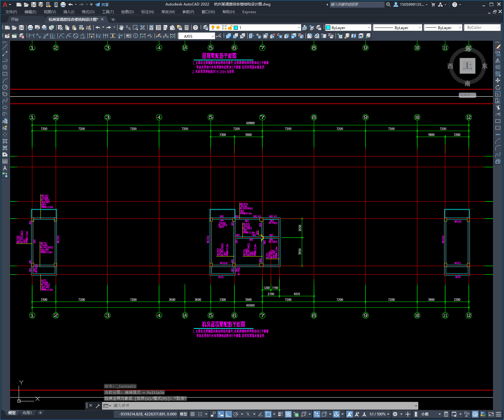Switch to the 开始 start tab
Screen dimensions: 504x420
point(15,19)
